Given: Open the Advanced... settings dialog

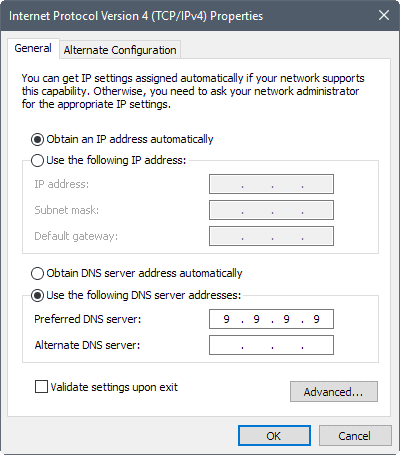Looking at the screenshot, I should click(x=334, y=392).
